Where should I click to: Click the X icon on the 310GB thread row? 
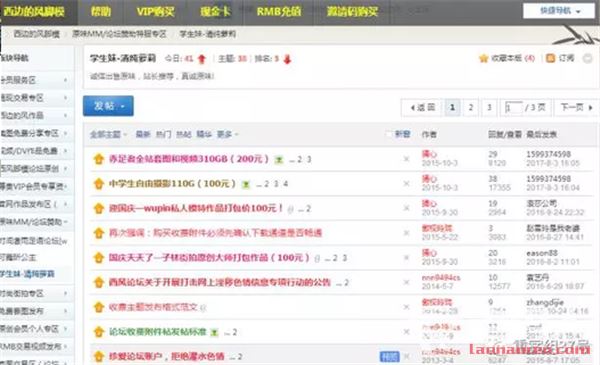coord(406,159)
